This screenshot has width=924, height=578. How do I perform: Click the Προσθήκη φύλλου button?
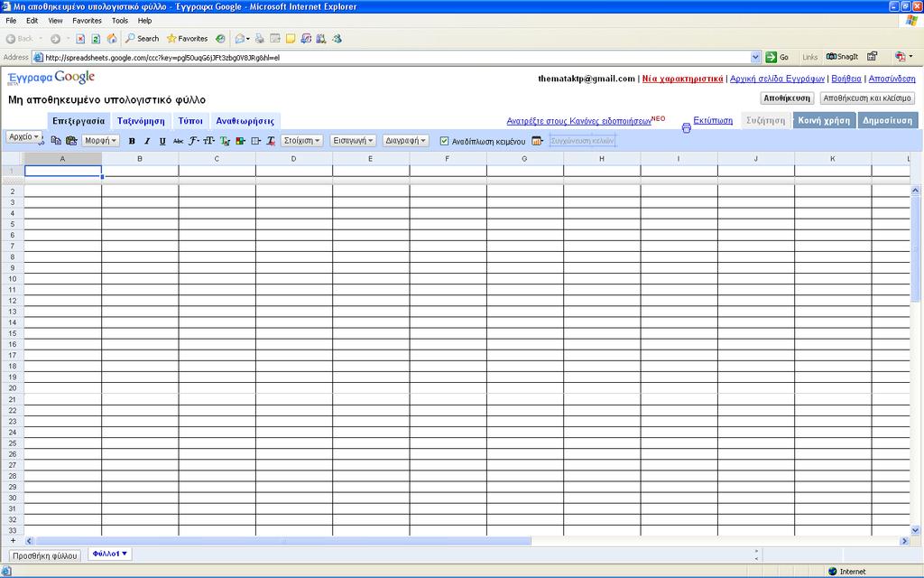(45, 555)
